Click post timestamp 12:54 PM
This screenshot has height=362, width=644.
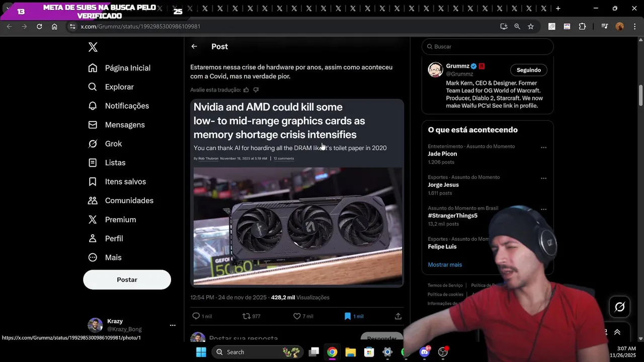(x=228, y=298)
